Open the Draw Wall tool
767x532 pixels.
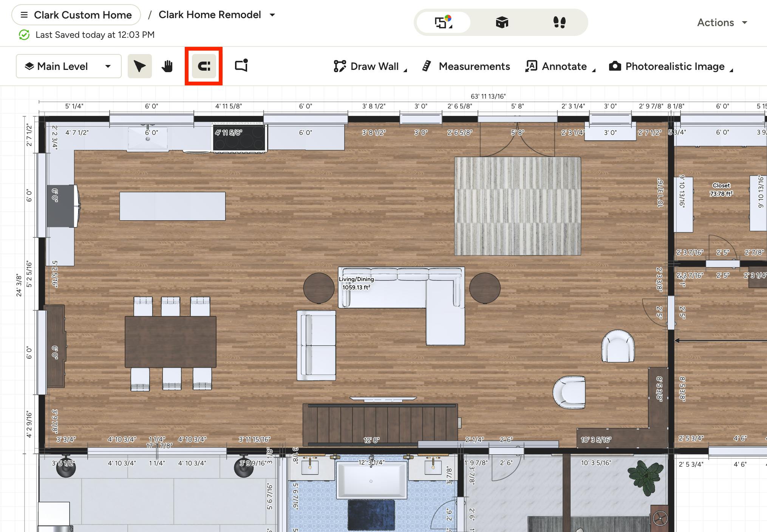click(x=370, y=66)
